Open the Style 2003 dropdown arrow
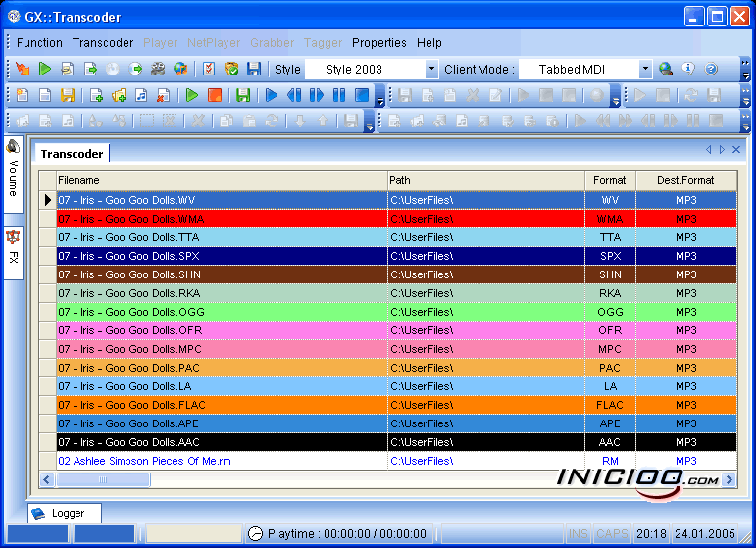Screen dimensions: 756x548 pos(431,69)
